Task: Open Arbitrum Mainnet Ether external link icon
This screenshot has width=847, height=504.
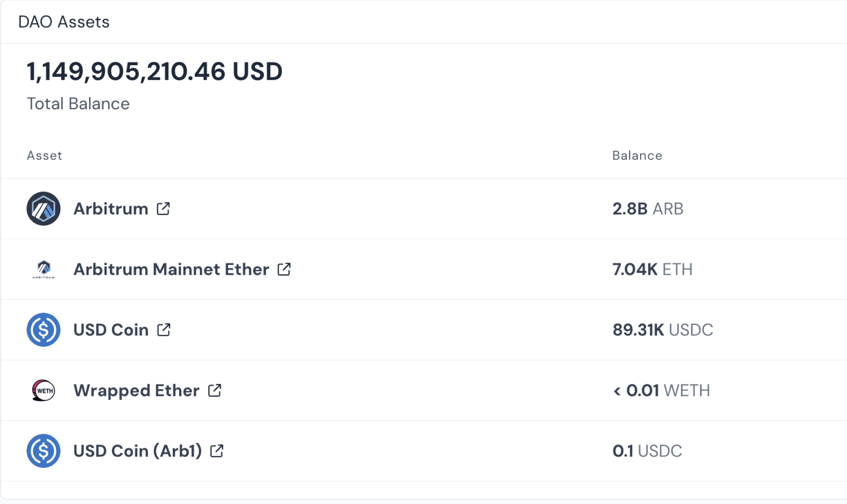Action: (284, 269)
